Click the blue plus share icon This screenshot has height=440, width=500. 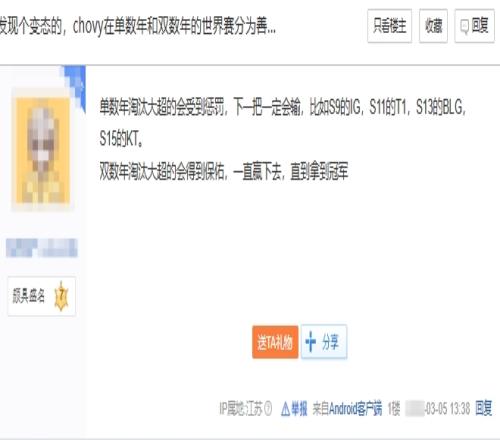[x=311, y=342]
